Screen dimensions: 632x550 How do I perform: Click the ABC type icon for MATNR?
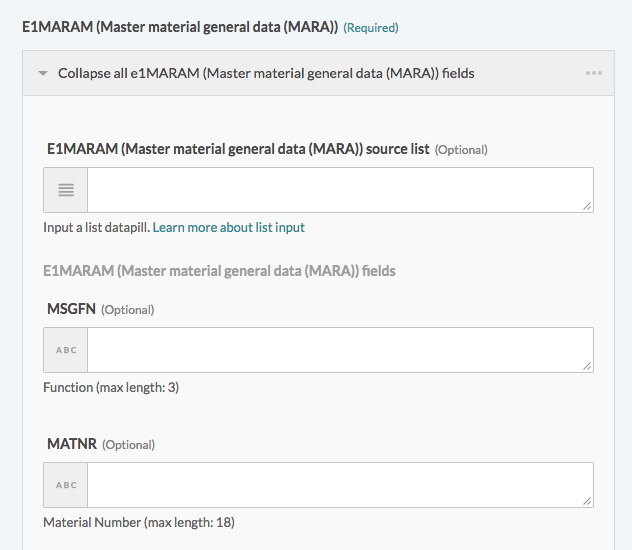point(66,485)
